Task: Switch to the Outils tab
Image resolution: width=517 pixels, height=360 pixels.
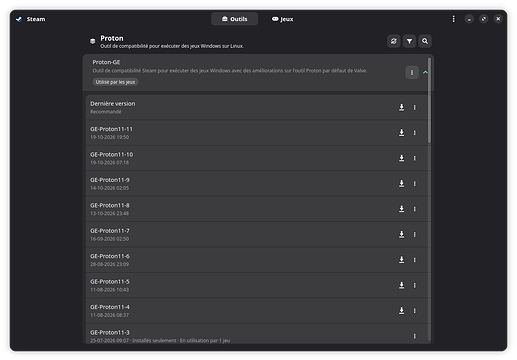Action: point(234,19)
